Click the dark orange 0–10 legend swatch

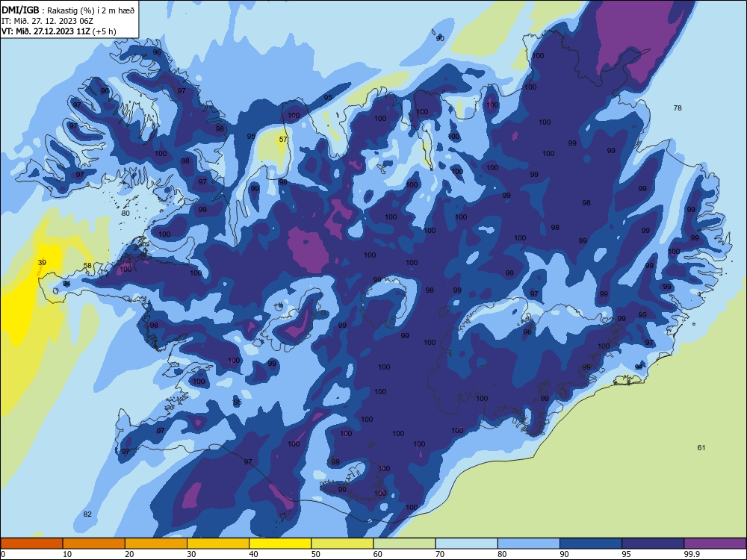(x=31, y=544)
